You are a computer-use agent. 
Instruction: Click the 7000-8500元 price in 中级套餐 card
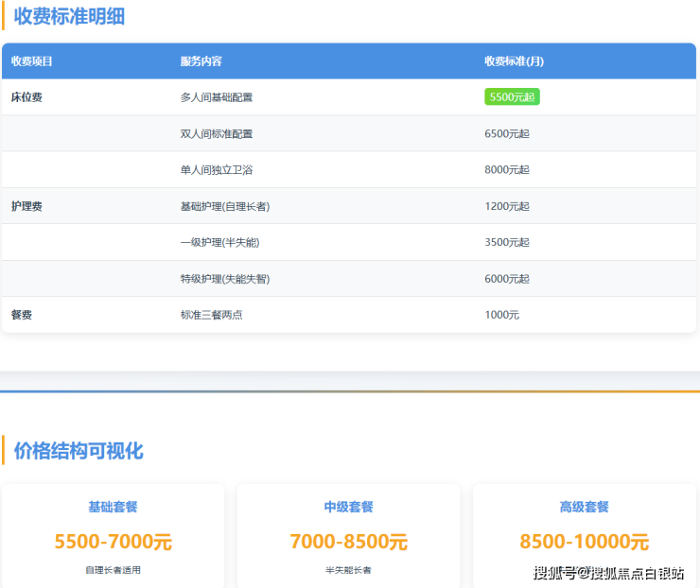348,542
